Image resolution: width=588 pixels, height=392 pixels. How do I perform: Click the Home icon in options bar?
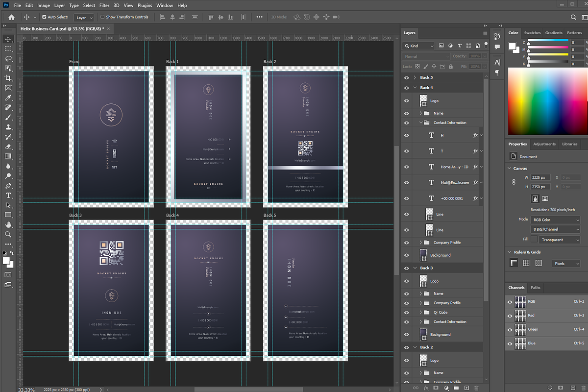click(x=12, y=17)
